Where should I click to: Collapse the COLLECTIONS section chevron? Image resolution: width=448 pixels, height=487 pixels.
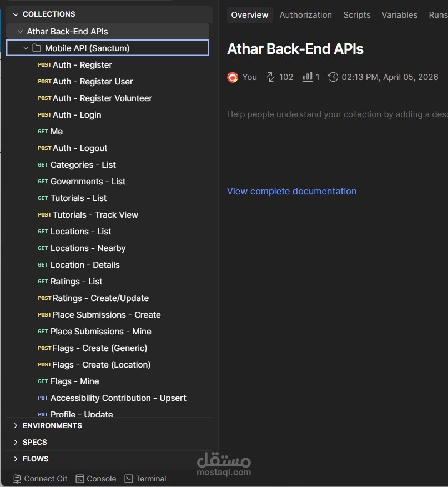(x=16, y=14)
